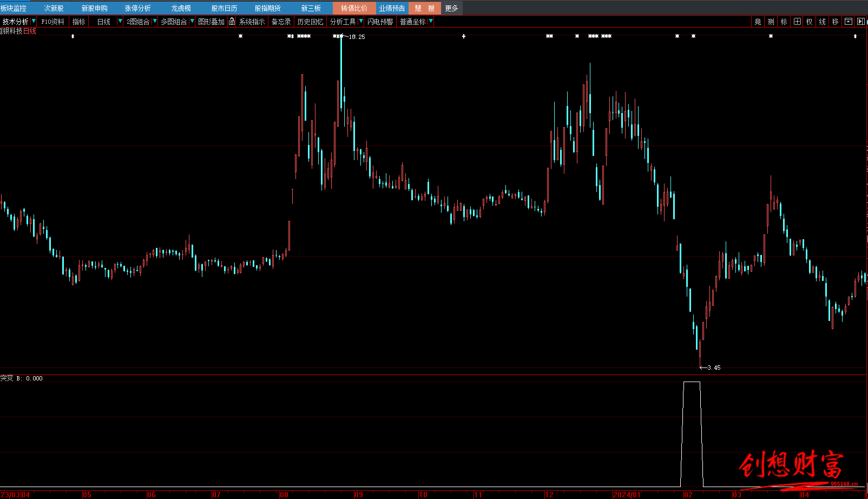Open the 股市日历 tab
The height and width of the screenshot is (499, 868).
224,8
